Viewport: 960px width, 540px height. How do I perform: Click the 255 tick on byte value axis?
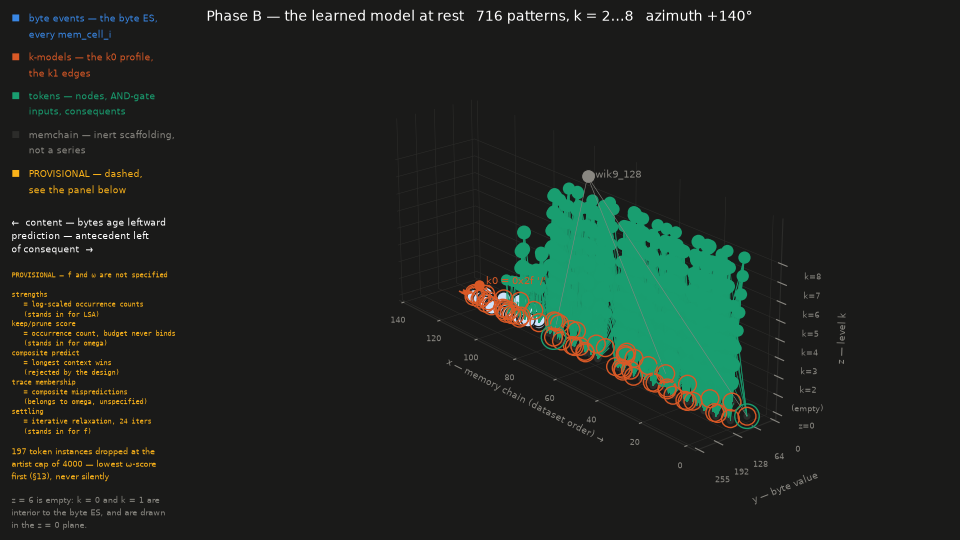(722, 479)
